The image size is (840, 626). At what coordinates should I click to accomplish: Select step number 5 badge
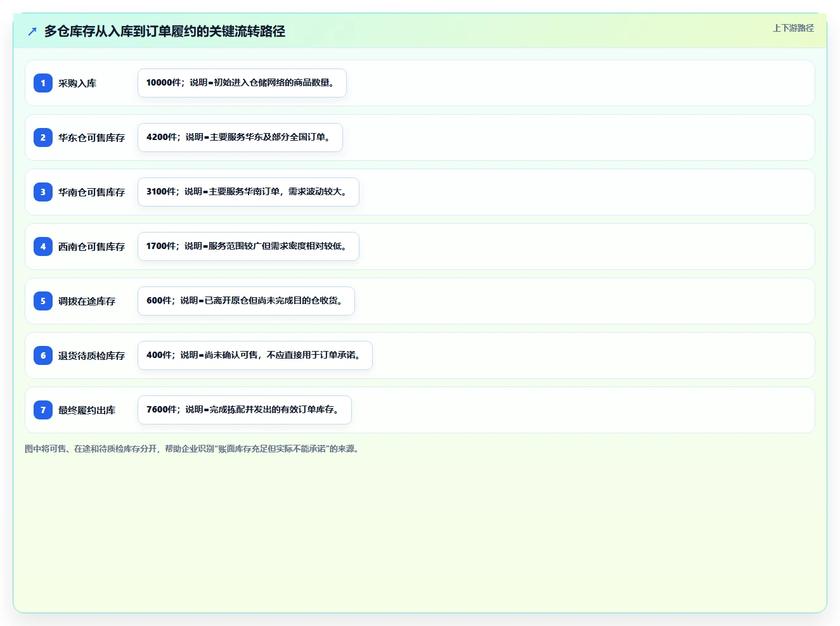(x=43, y=301)
